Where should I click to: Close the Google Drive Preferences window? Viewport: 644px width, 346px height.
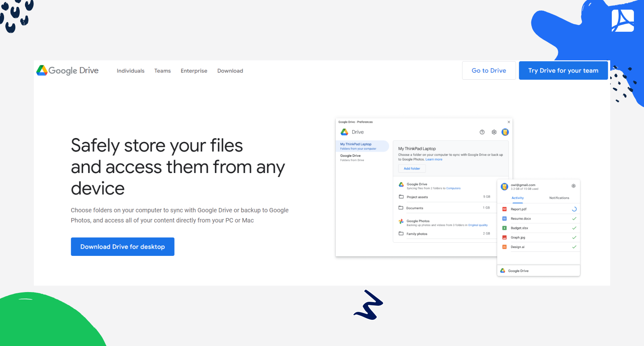(x=509, y=122)
